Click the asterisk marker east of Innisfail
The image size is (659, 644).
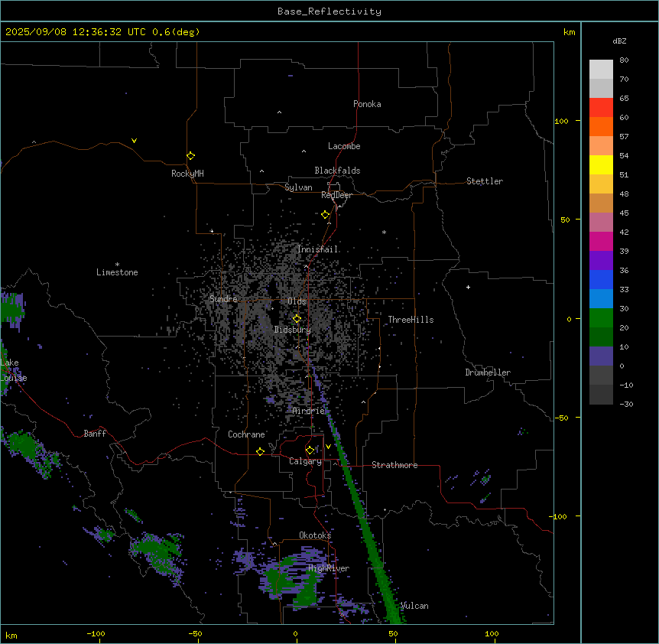384,232
